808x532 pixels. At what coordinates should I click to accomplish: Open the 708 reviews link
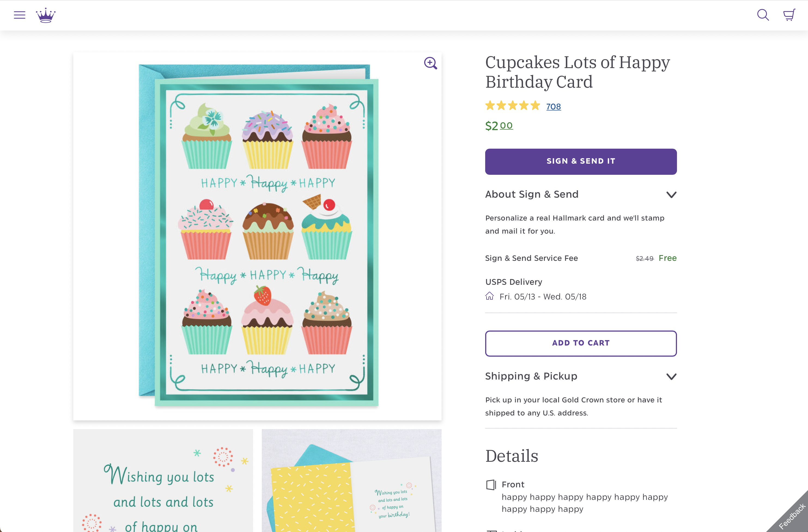(553, 106)
